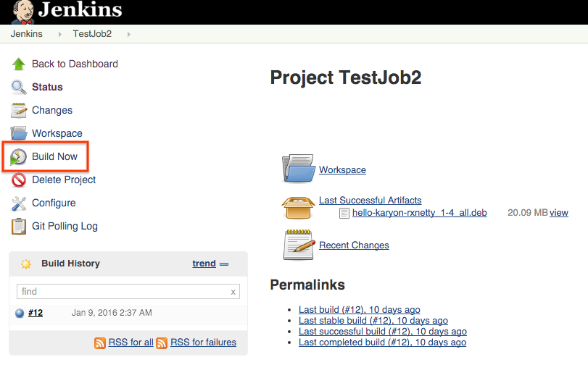Open Recent Changes text link
The height and width of the screenshot is (370, 588).
click(x=354, y=245)
